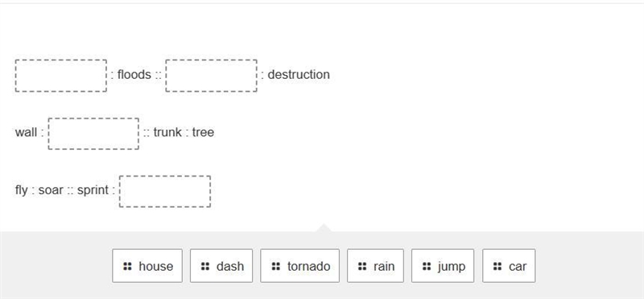Click the small triangle pointer above the word bank

point(324,227)
